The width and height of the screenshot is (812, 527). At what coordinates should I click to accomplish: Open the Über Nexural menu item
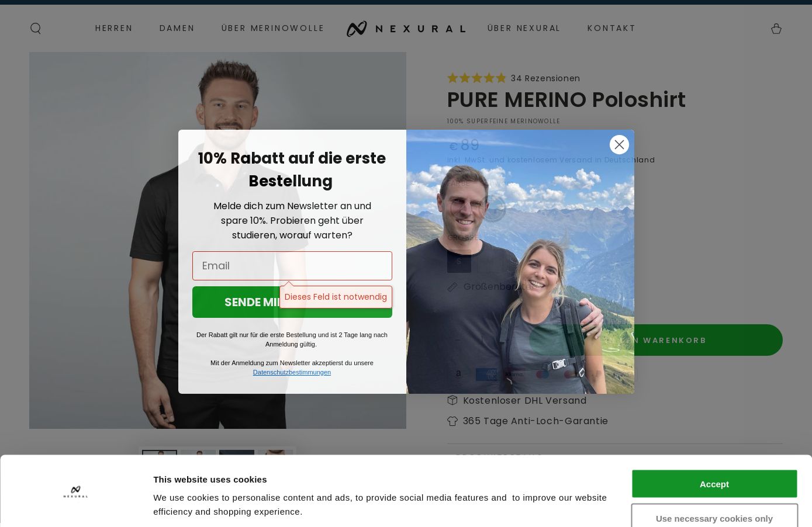[x=524, y=28]
